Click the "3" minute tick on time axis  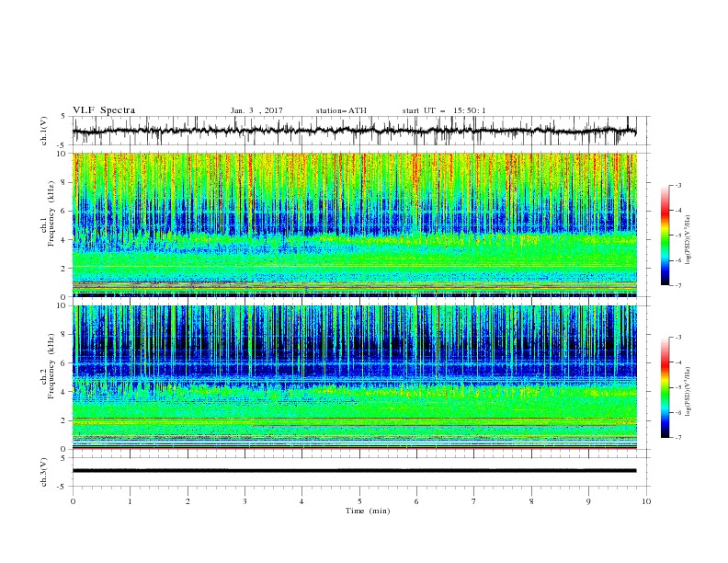point(245,501)
